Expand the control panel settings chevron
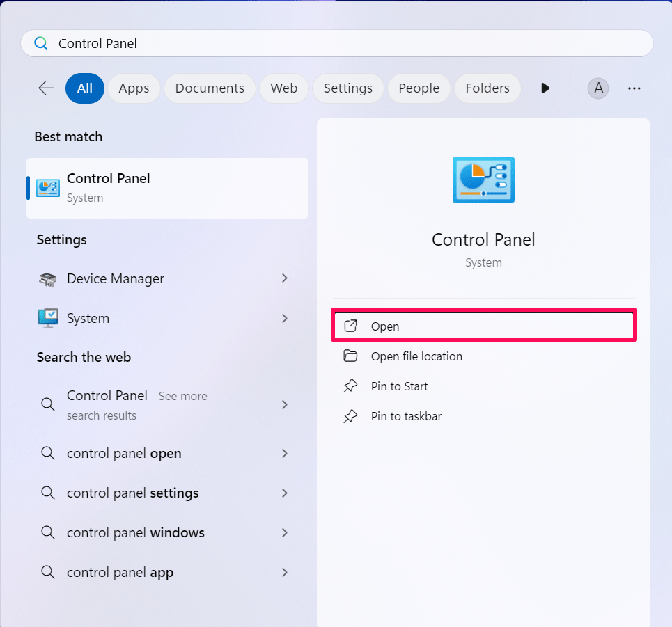This screenshot has width=672, height=627. (285, 493)
